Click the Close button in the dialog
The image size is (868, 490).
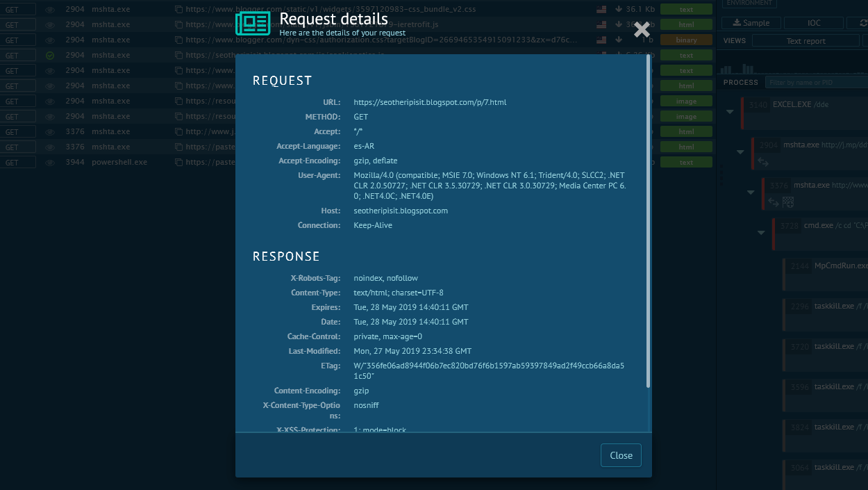pos(621,455)
